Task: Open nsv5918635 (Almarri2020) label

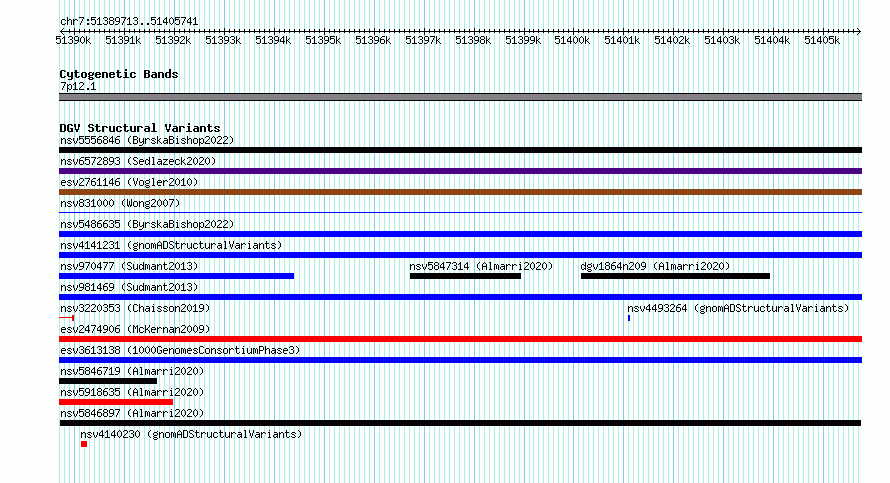Action: [132, 392]
